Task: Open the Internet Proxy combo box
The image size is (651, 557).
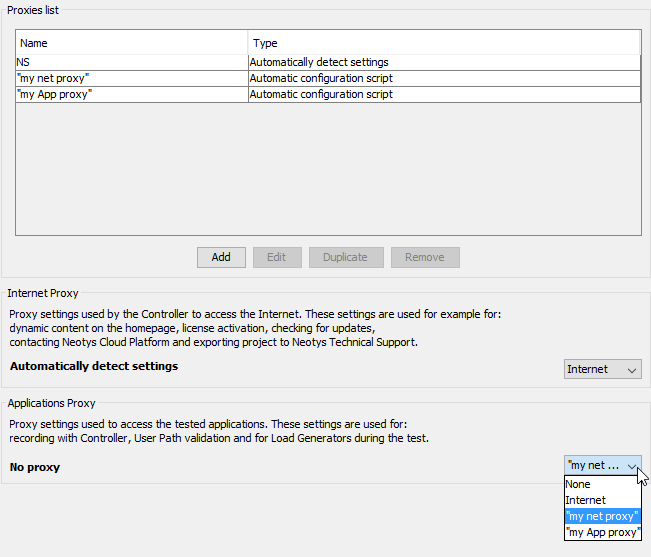Action: click(602, 369)
